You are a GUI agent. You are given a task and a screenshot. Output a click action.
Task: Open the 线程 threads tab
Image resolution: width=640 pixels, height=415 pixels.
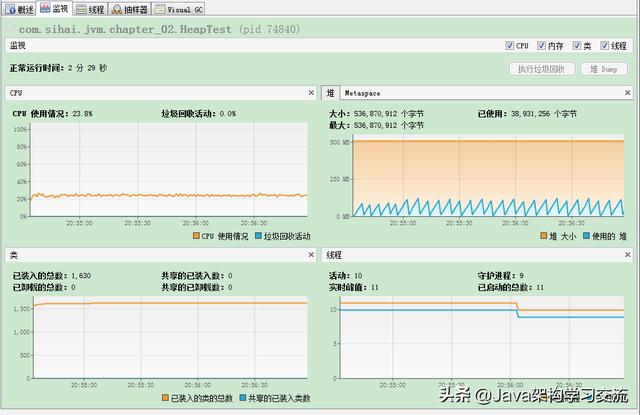click(90, 9)
